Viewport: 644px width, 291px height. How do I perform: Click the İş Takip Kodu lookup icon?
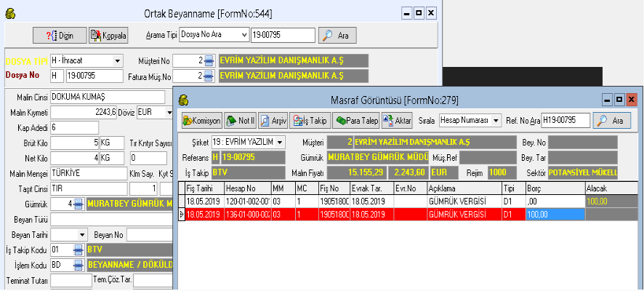pos(79,250)
